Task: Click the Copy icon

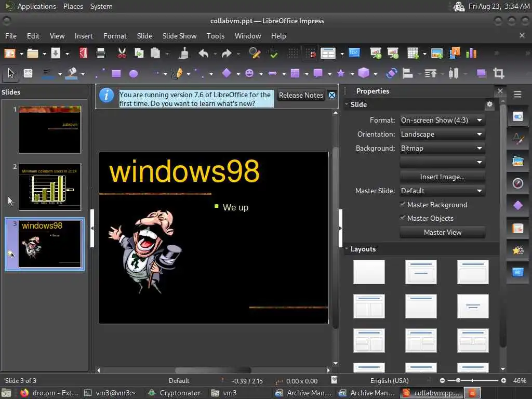Action: pos(139,54)
